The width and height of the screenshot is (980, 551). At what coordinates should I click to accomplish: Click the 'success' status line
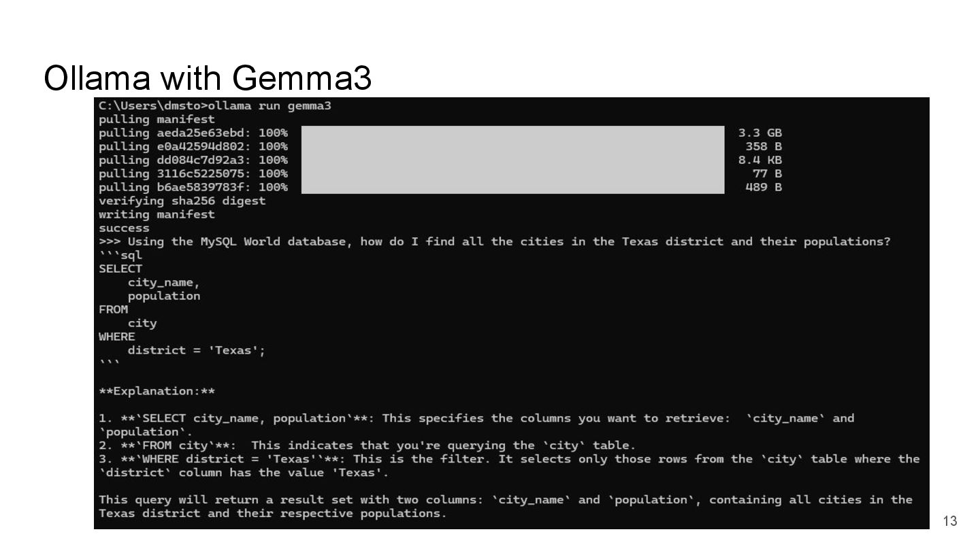click(124, 228)
